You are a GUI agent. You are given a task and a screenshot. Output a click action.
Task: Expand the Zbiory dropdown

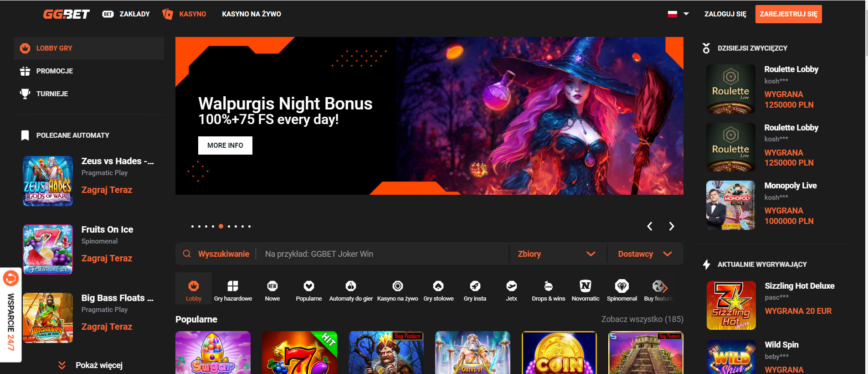click(x=557, y=254)
